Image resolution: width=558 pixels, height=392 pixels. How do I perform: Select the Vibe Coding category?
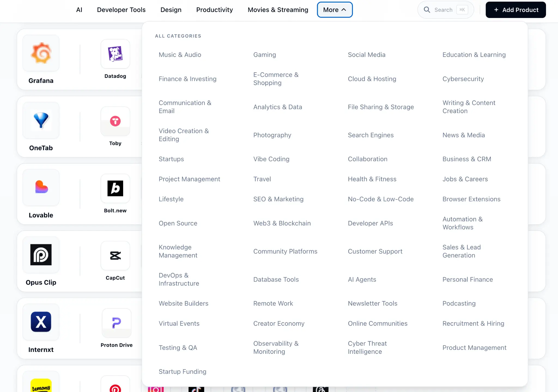tap(271, 159)
